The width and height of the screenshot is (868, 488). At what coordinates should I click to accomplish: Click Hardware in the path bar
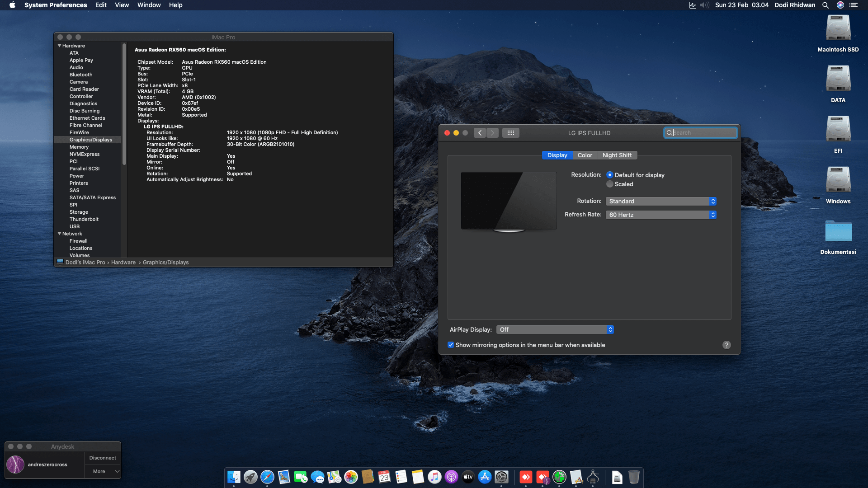tap(123, 263)
